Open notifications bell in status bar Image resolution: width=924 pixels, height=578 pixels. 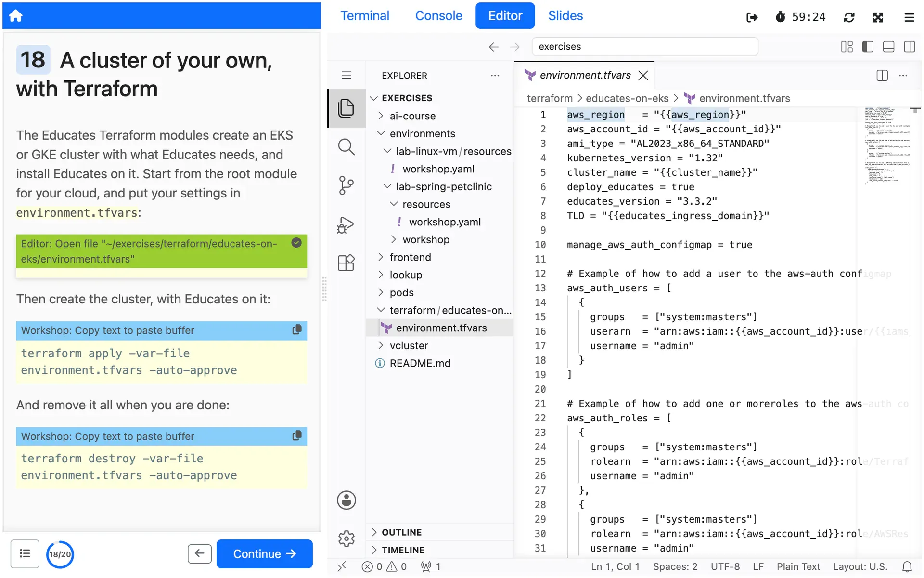pyautogui.click(x=907, y=567)
